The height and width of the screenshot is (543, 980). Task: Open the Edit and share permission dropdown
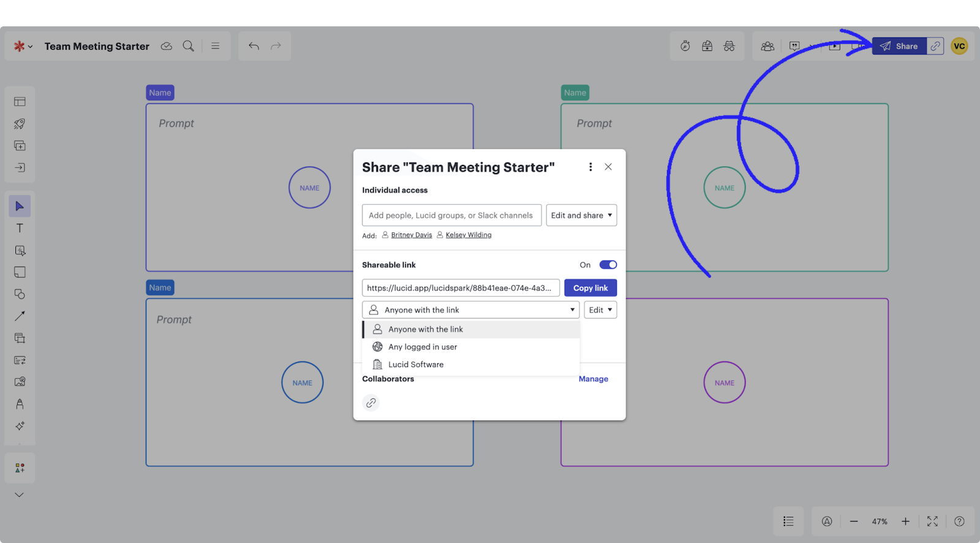[x=581, y=215]
